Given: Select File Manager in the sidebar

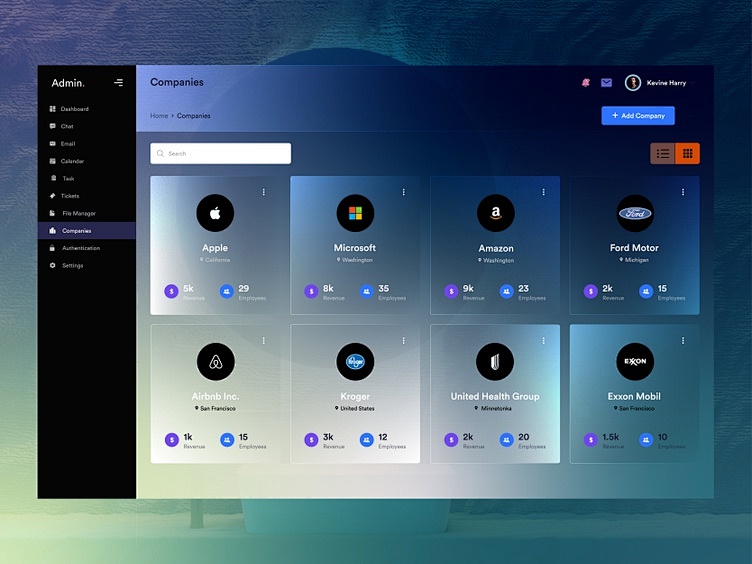Looking at the screenshot, I should [78, 213].
